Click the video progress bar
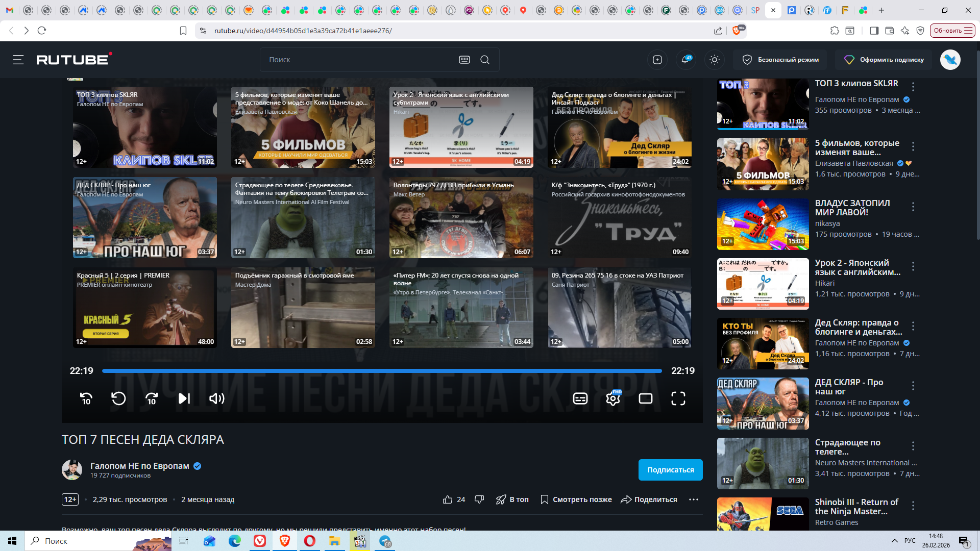This screenshot has height=551, width=980. pos(382,371)
